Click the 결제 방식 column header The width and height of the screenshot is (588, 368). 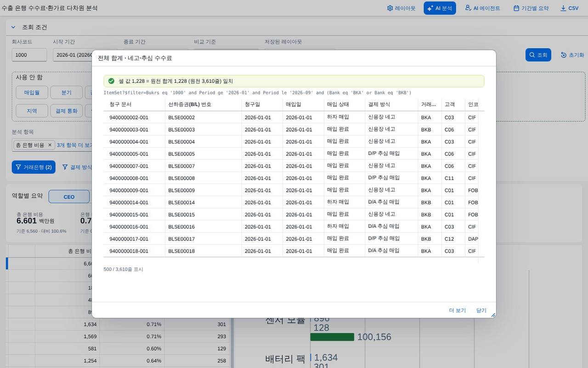[391, 104]
